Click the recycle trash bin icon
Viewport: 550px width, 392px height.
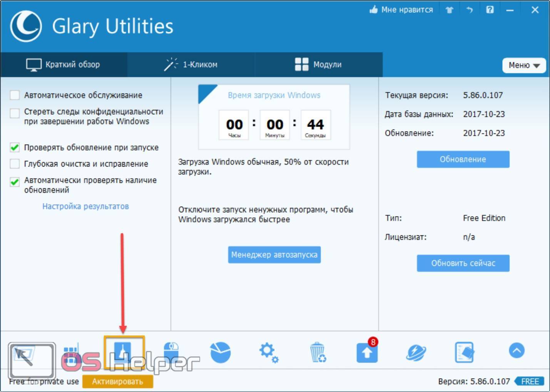(x=318, y=352)
